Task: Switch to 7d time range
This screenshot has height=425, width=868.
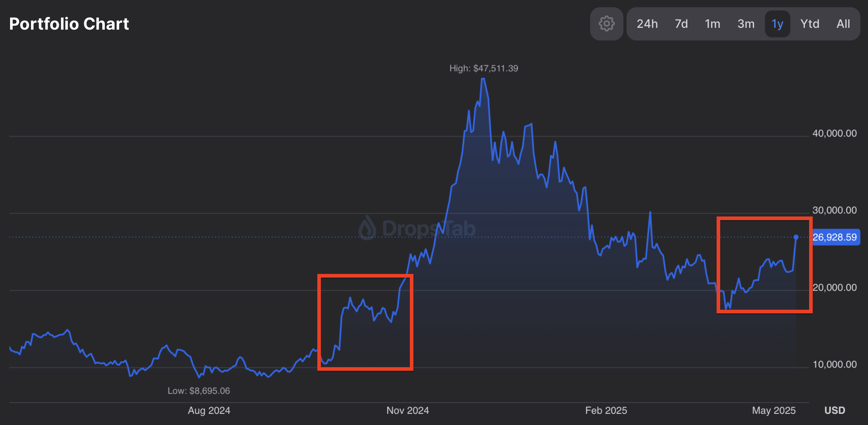Action: pyautogui.click(x=681, y=24)
